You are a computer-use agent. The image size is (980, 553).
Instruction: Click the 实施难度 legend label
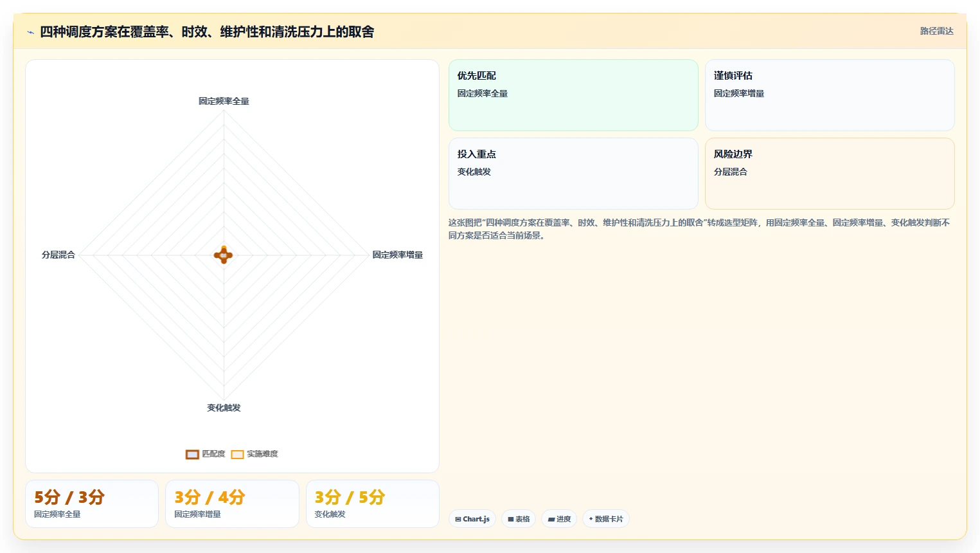(262, 454)
